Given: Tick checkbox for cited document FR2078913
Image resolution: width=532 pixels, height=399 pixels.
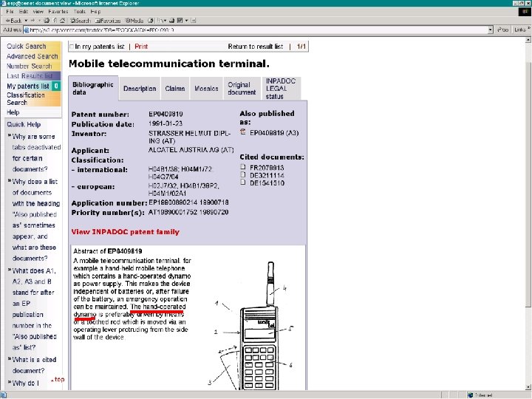Looking at the screenshot, I should 242,166.
